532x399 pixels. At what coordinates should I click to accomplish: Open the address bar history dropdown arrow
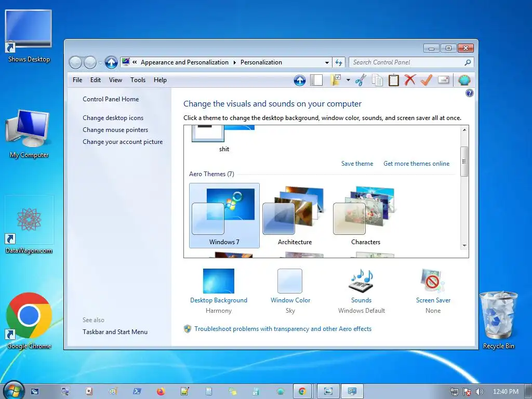[327, 62]
